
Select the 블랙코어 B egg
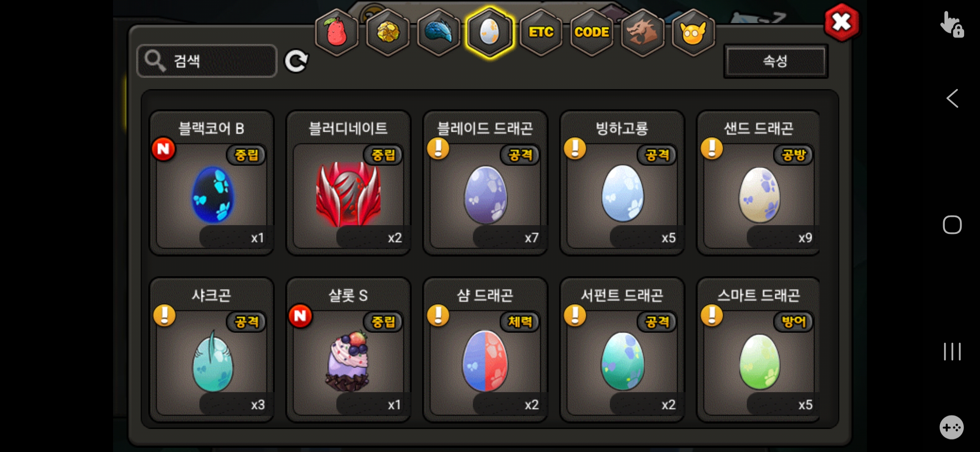[212, 183]
